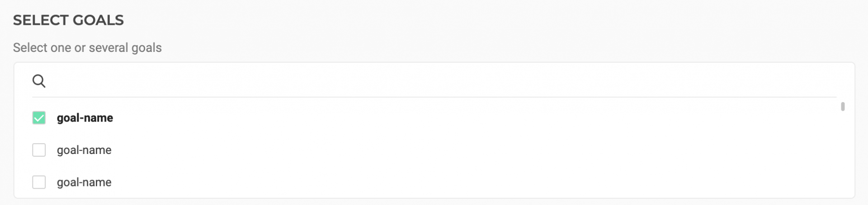Image resolution: width=868 pixels, height=205 pixels.
Task: Click "Select one or several goals" text
Action: coord(87,48)
